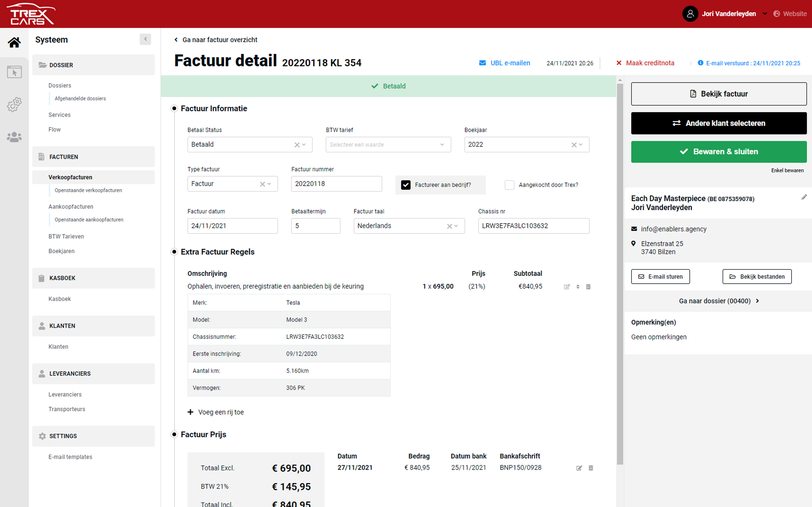This screenshot has height=507, width=812.
Task: Click the reorder arrows on invoice line
Action: [x=578, y=287]
